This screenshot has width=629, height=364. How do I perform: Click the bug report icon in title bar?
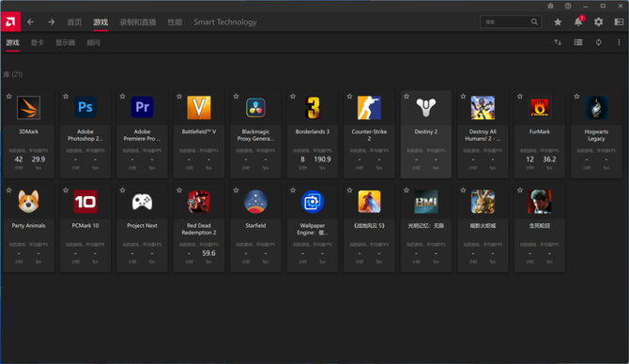[550, 6]
